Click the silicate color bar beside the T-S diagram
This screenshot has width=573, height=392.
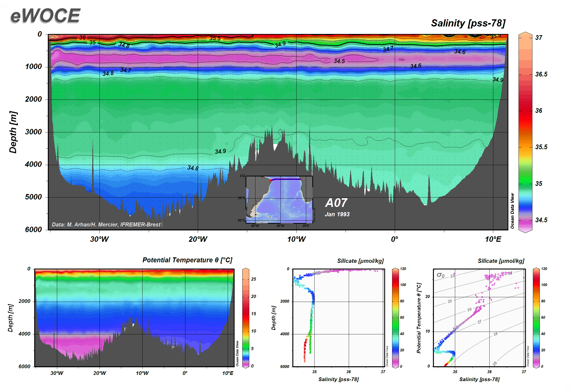click(x=536, y=318)
